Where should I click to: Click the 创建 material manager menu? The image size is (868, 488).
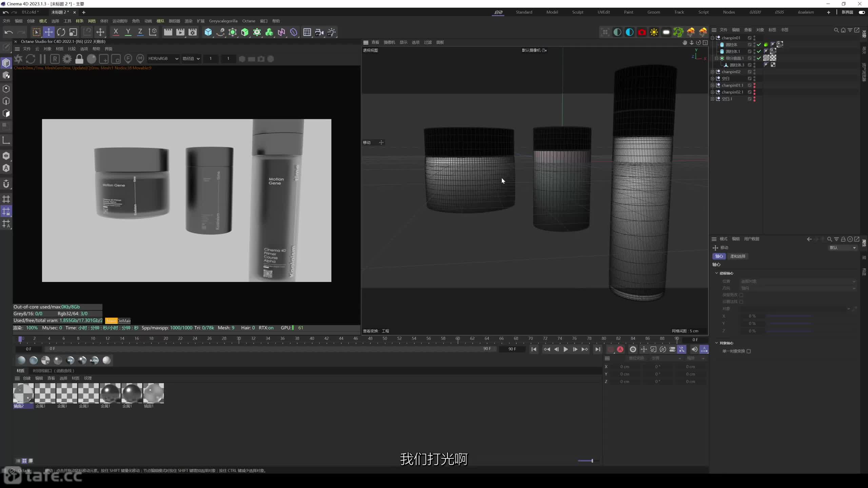click(x=27, y=378)
